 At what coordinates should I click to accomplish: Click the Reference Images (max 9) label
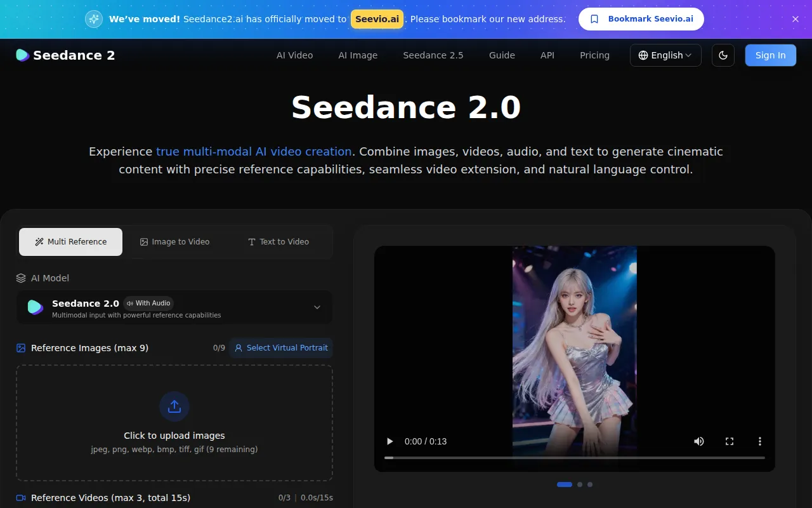(x=90, y=348)
